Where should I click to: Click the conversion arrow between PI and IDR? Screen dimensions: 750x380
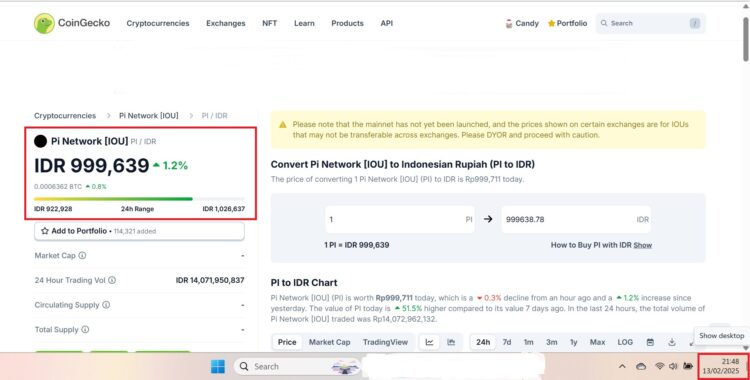(x=488, y=219)
